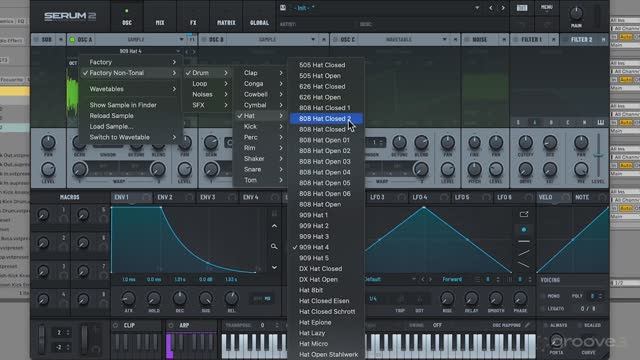Screen dimensions: 640x360
Task: Open OSC B type dropdown arrow
Action: tap(313, 40)
